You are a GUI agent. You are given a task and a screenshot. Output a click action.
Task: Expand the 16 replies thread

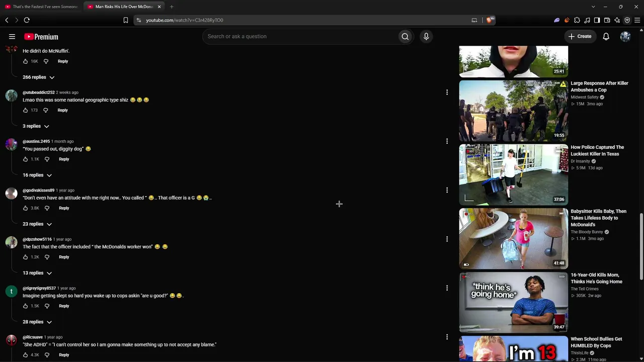click(x=37, y=175)
